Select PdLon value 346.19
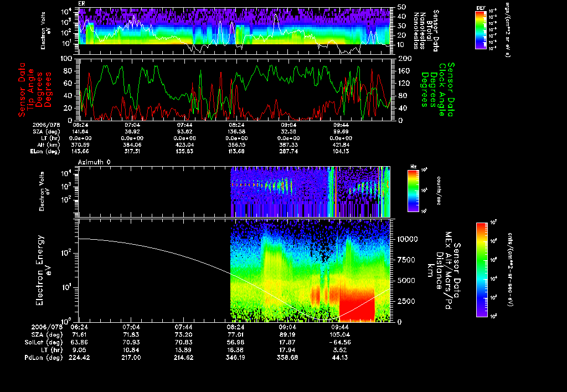The height and width of the screenshot is (392, 567). click(236, 358)
